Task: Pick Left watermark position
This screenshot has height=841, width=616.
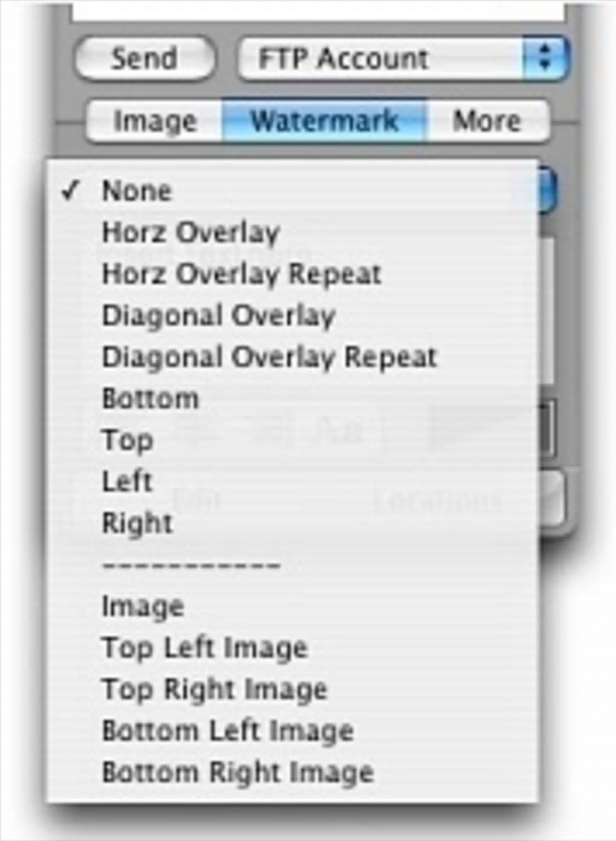Action: (x=127, y=482)
